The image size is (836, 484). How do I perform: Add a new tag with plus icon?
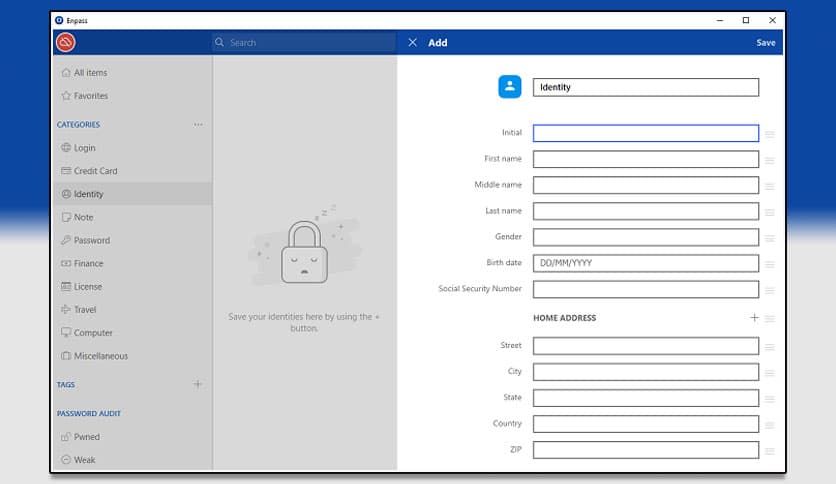pos(198,384)
